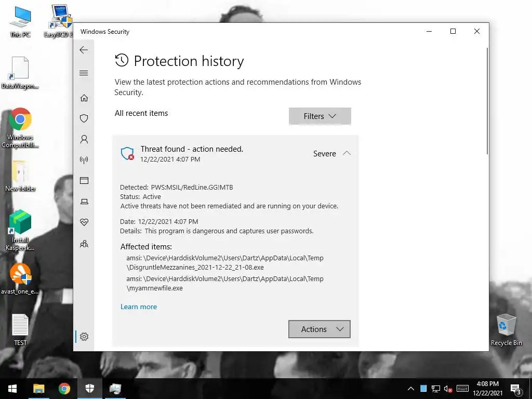Click the myamrnewfile.exe affected item
The height and width of the screenshot is (399, 532).
point(225,283)
